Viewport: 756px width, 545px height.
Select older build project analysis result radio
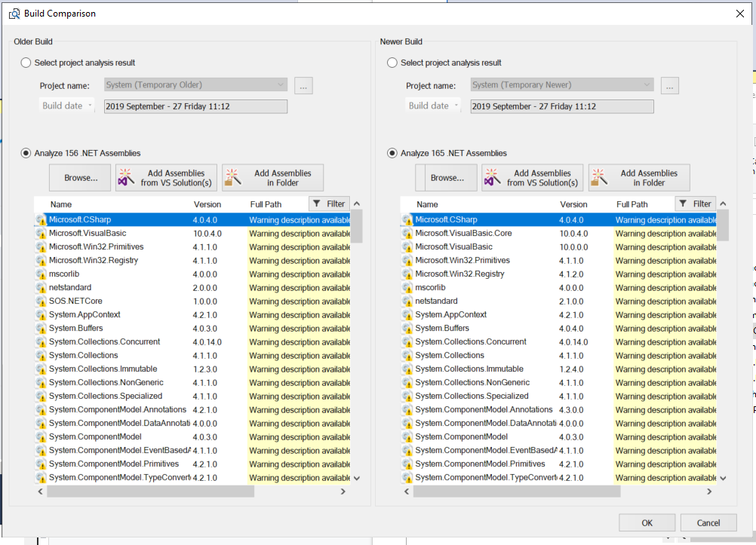point(26,63)
